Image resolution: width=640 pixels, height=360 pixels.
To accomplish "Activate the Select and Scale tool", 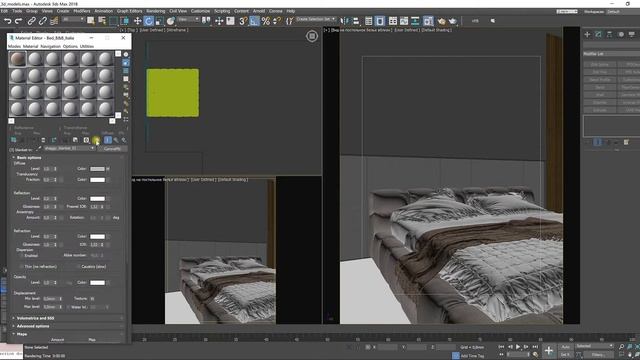I will point(160,21).
